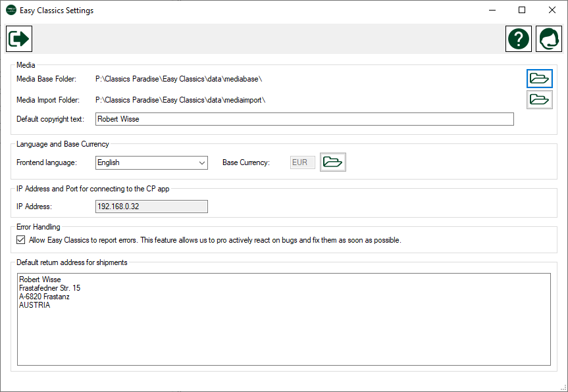The width and height of the screenshot is (568, 392).
Task: Close the Easy Classics Settings window
Action: click(552, 10)
